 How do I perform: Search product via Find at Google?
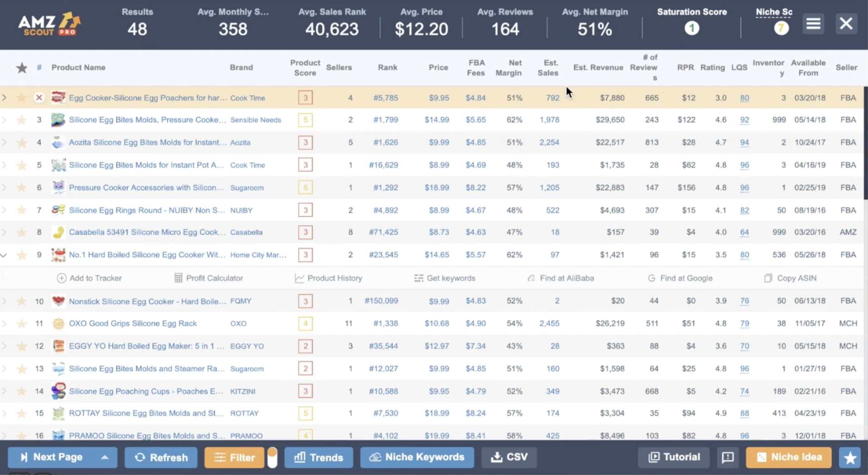[680, 278]
